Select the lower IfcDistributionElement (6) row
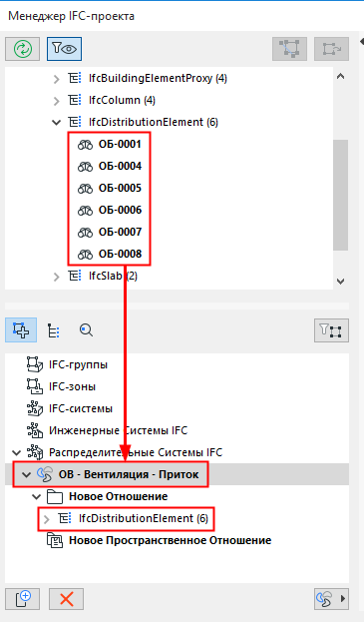Image resolution: width=364 pixels, height=622 pixels. 143,518
